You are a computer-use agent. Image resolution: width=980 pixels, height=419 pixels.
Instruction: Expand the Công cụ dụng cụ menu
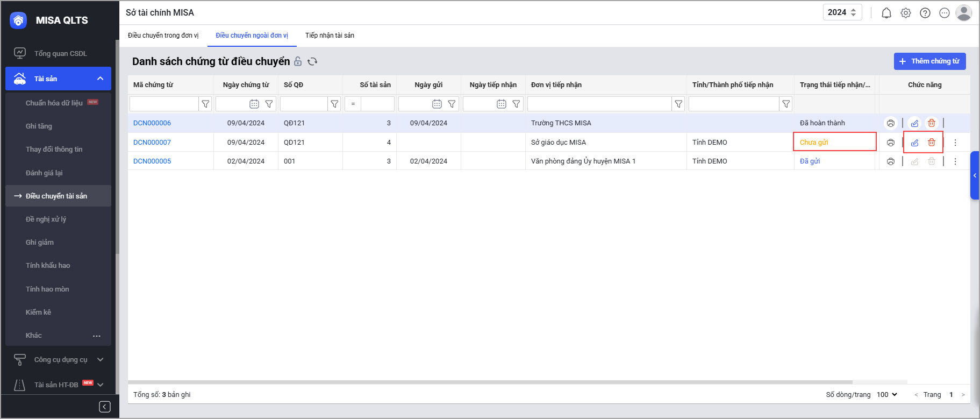click(x=100, y=359)
